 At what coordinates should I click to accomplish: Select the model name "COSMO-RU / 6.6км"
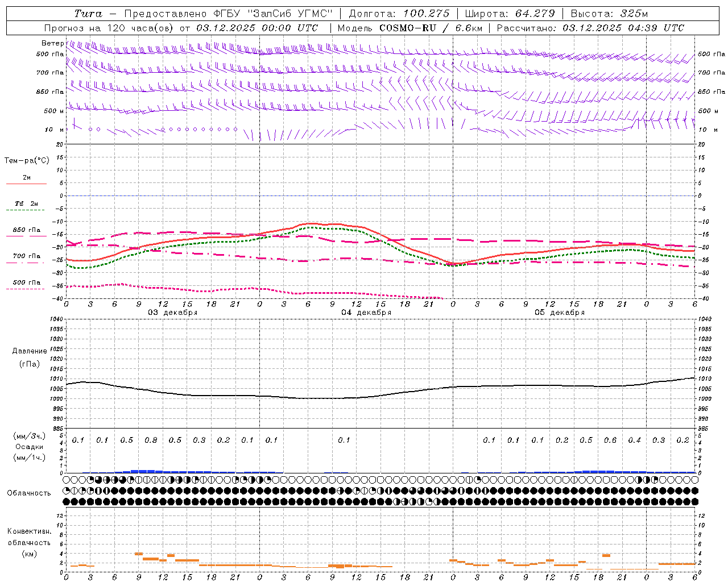point(430,28)
